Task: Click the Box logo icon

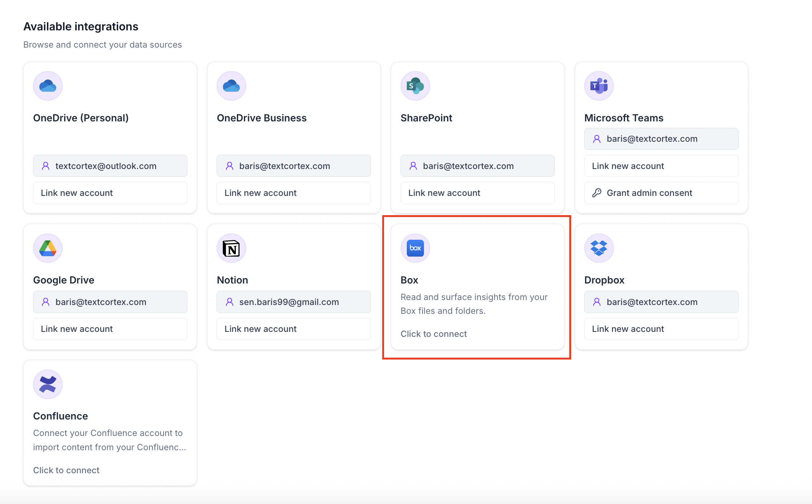Action: [x=415, y=248]
